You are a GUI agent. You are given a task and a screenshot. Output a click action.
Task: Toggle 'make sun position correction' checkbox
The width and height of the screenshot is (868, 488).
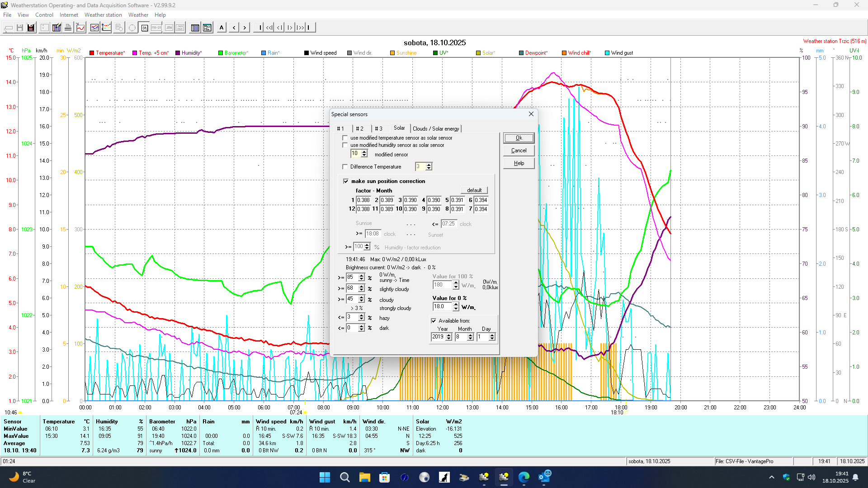coord(346,181)
